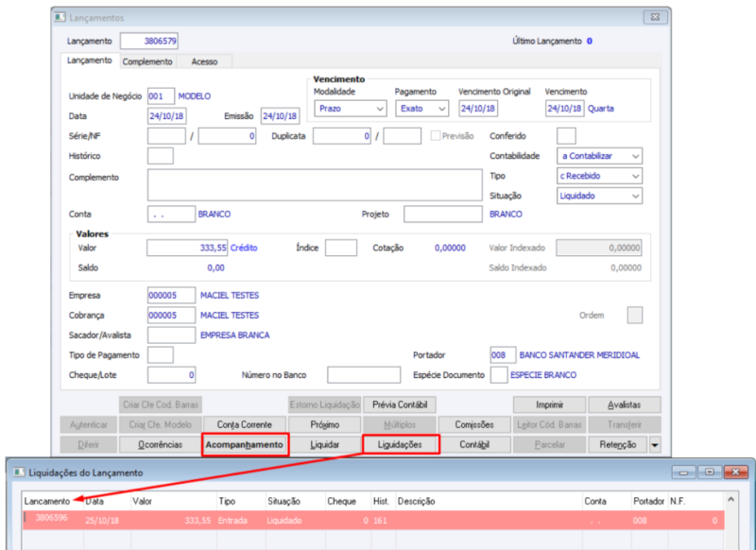The width and height of the screenshot is (756, 550).
Task: Click the Série/NF number field showing 0
Action: (227, 136)
